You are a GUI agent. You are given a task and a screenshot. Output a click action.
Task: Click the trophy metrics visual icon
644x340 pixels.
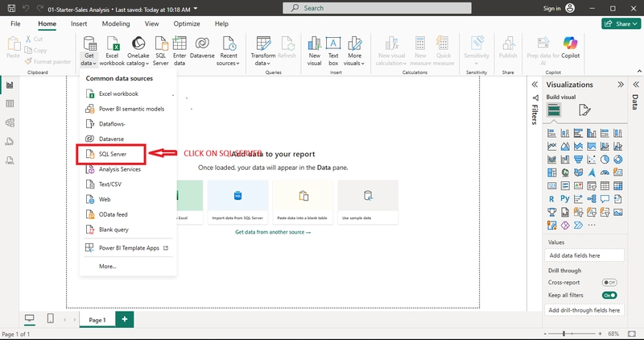551,212
